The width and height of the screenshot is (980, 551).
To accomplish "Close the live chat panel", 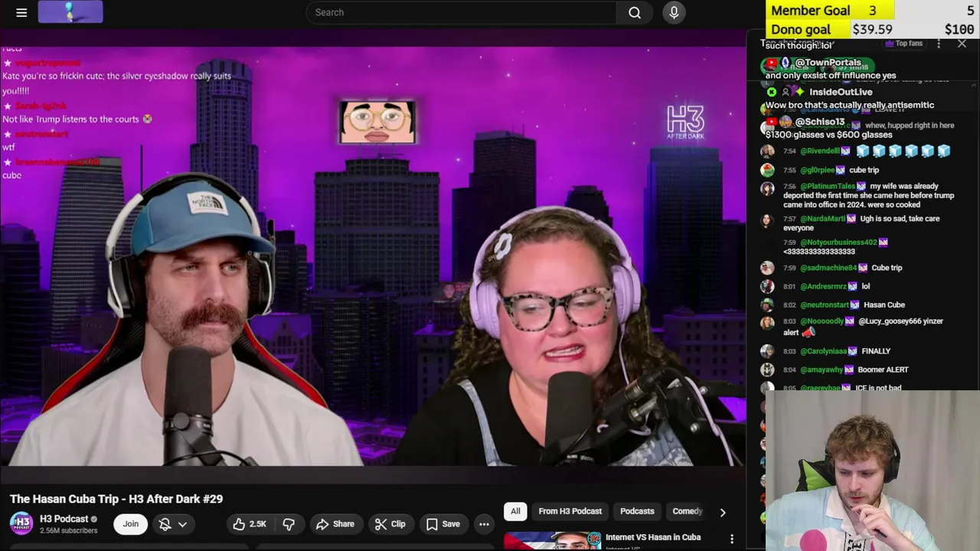I will coord(962,44).
